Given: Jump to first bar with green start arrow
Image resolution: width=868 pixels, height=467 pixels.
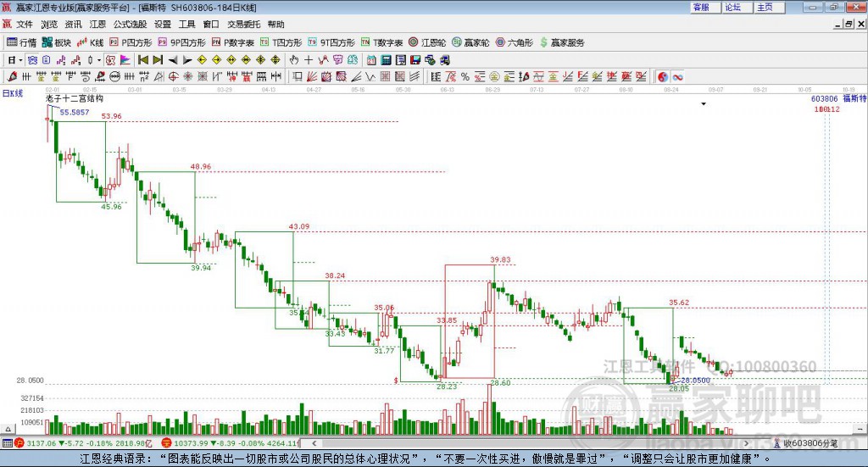Looking at the screenshot, I should [x=142, y=60].
